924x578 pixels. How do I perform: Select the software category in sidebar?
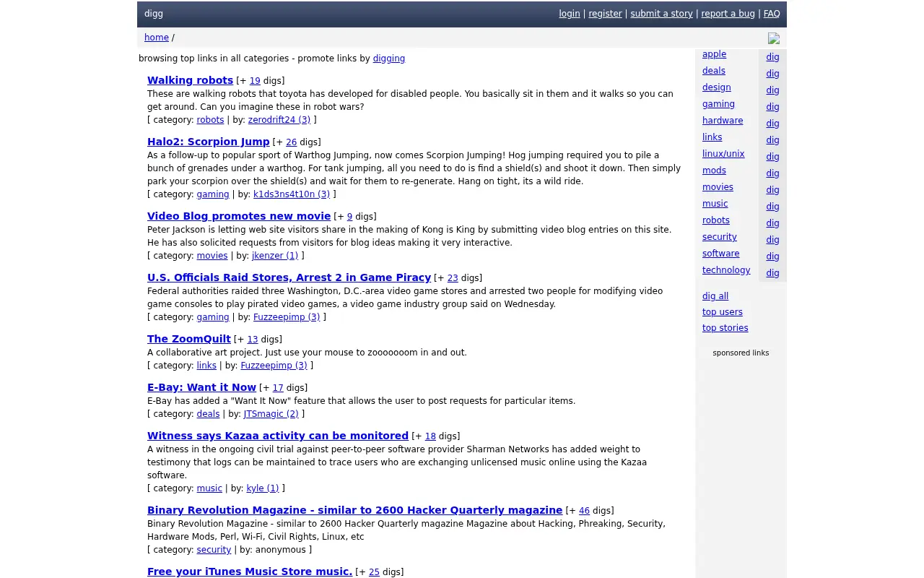[x=721, y=254]
